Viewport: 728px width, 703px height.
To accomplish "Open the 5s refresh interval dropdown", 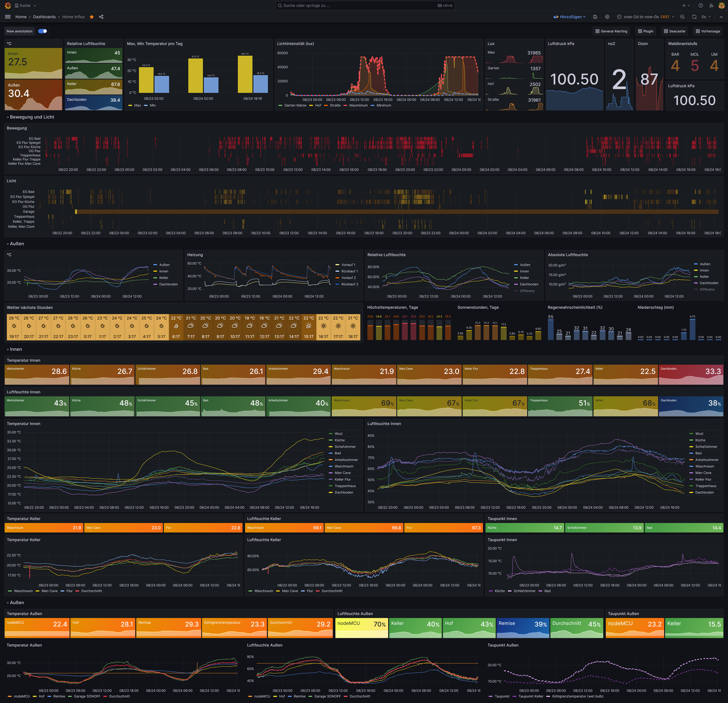I will pyautogui.click(x=706, y=17).
